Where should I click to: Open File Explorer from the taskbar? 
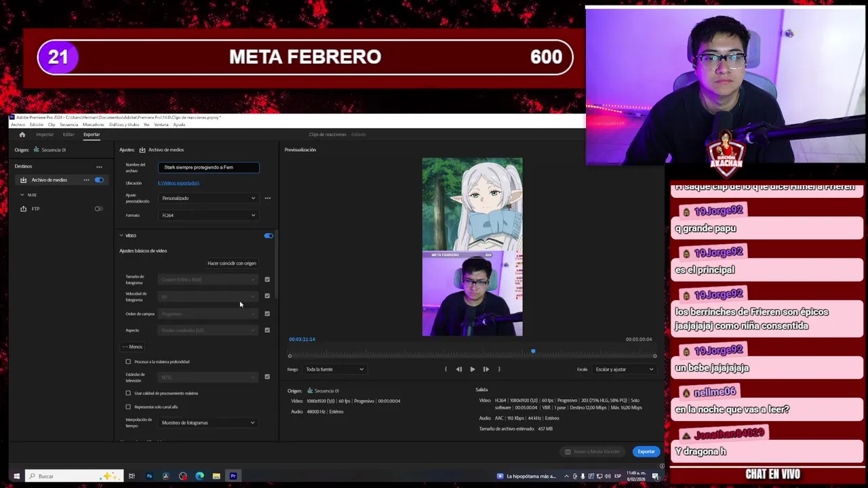pos(216,476)
